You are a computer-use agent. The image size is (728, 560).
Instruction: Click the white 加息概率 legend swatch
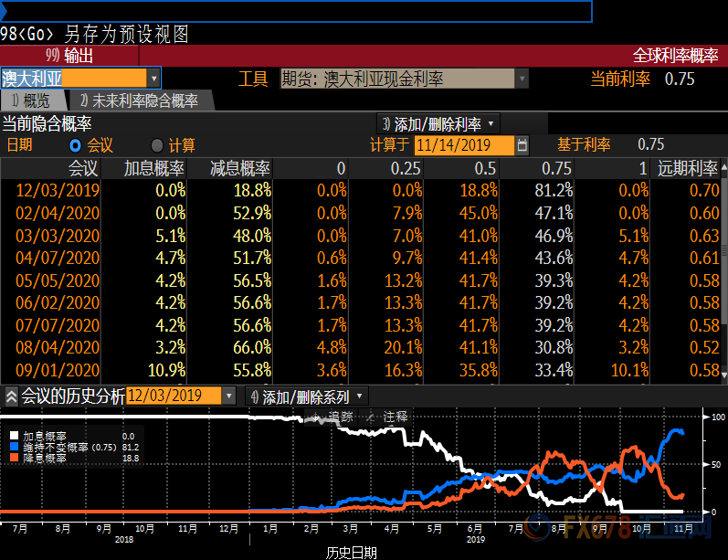pos(14,436)
